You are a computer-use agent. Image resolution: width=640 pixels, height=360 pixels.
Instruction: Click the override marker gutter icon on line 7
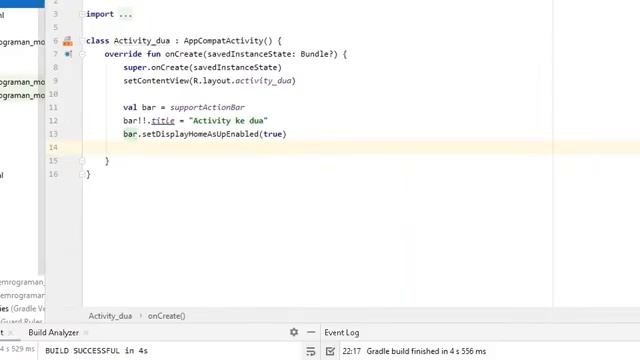[68, 54]
